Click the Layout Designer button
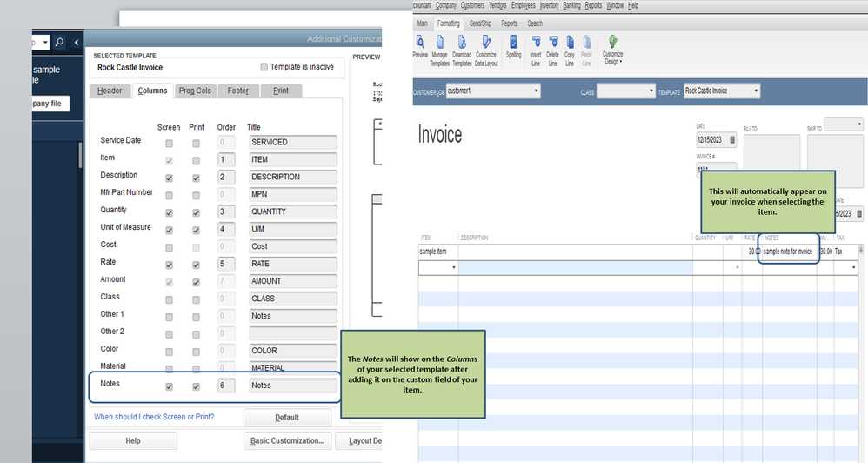Screen dimensions: 868x463 358,441
